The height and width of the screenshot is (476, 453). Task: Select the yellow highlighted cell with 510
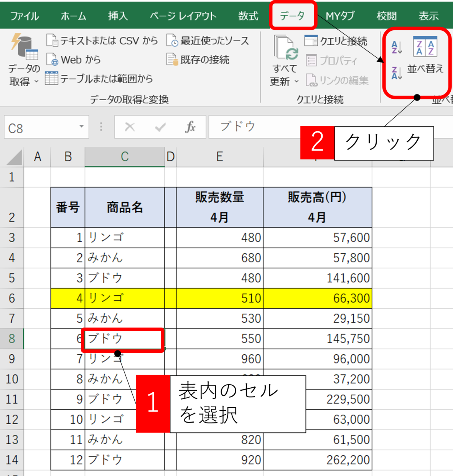click(219, 298)
